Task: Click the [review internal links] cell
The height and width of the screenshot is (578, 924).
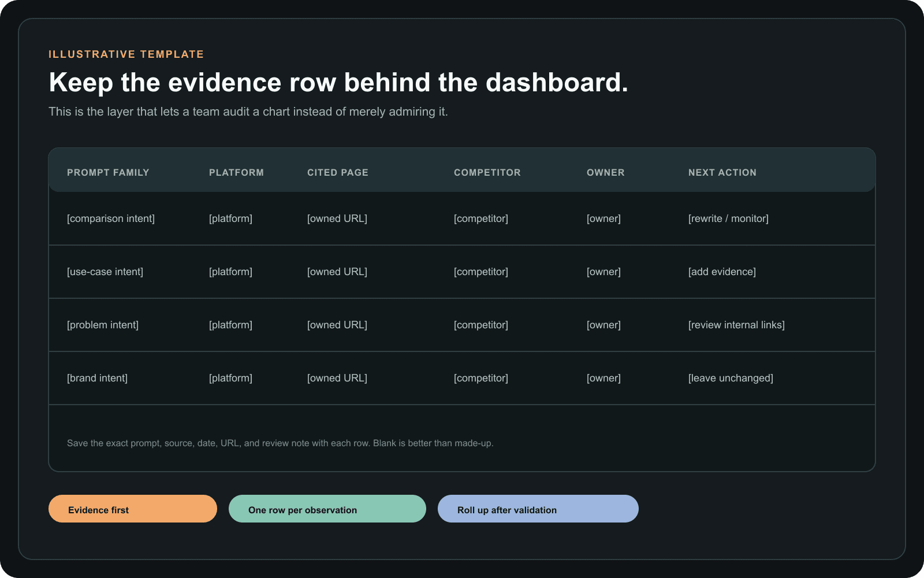Action: [x=736, y=325]
